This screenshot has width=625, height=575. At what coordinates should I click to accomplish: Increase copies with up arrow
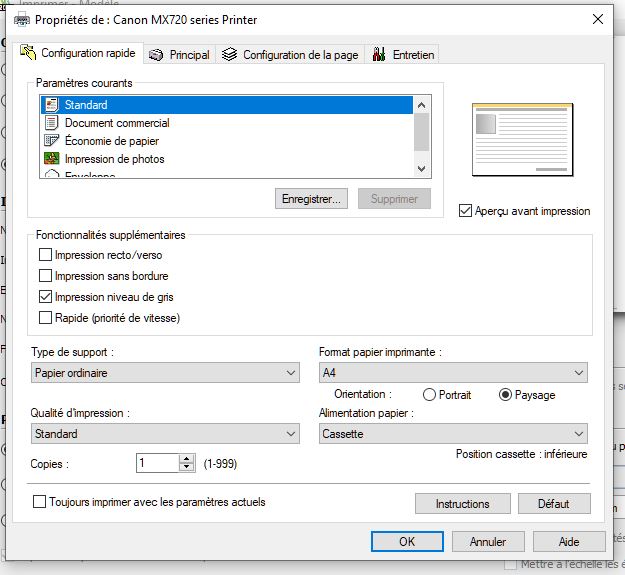(x=187, y=459)
